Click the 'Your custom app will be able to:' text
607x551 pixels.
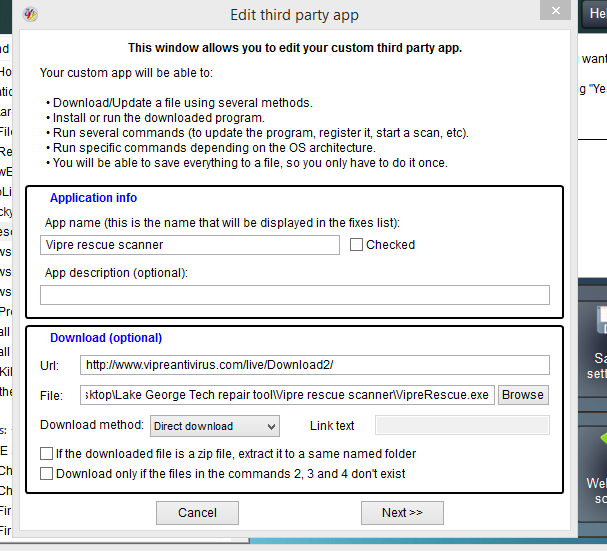pos(126,73)
